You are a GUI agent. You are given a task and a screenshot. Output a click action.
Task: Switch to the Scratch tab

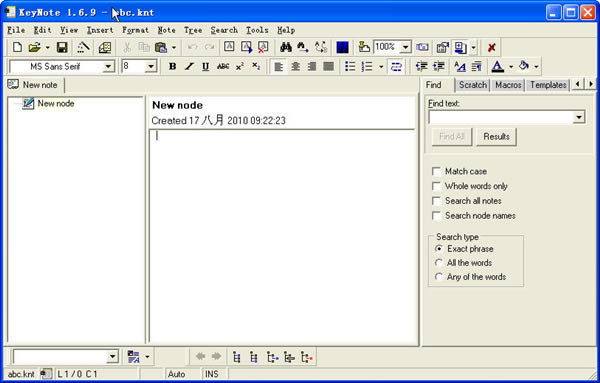tap(473, 85)
